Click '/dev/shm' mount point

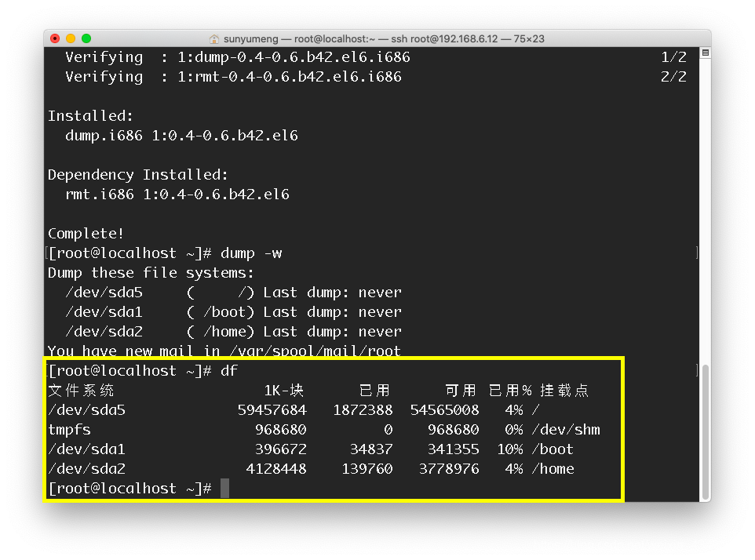(567, 430)
